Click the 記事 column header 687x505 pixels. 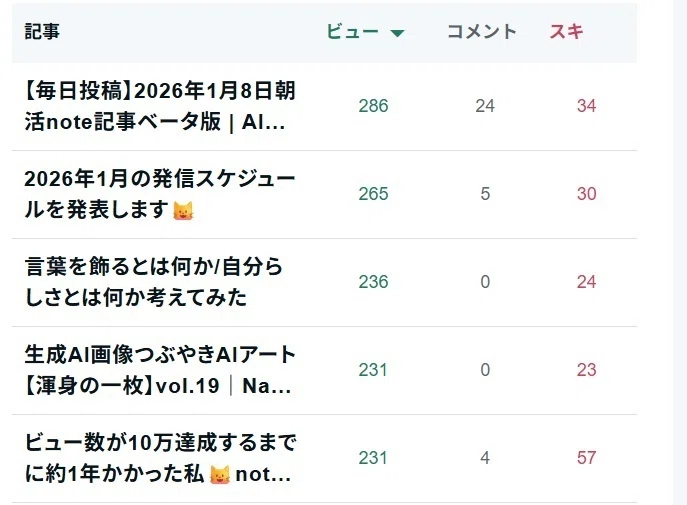point(42,32)
